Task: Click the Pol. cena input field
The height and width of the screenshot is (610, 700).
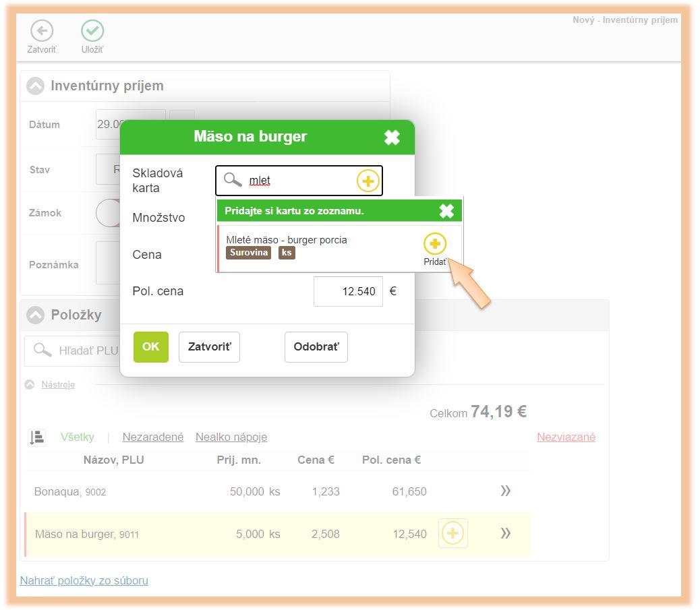Action: click(x=348, y=292)
